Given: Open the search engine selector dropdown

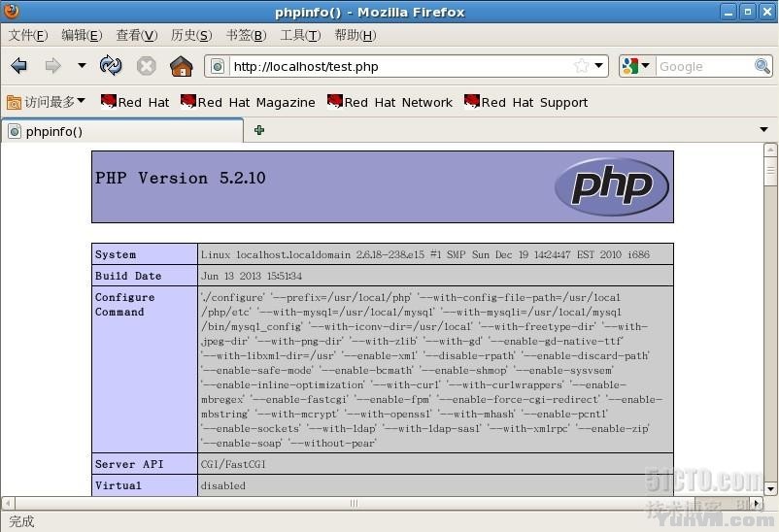Looking at the screenshot, I should click(636, 66).
